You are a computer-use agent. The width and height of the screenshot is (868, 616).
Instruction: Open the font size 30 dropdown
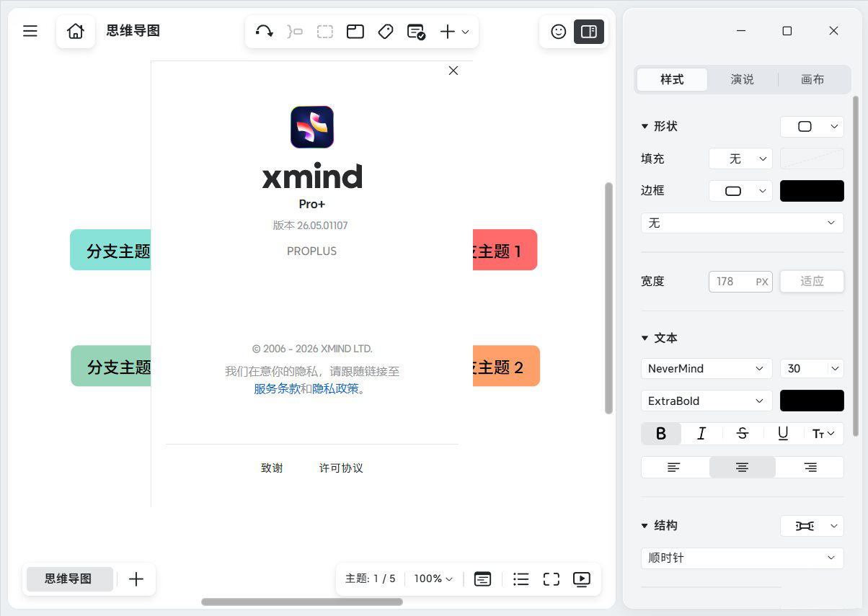pyautogui.click(x=812, y=368)
